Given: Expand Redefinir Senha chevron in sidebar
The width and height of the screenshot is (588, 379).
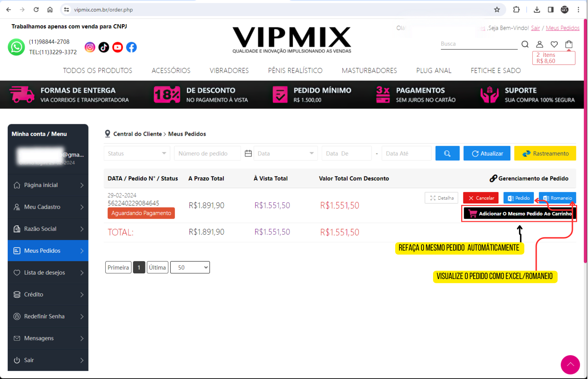Looking at the screenshot, I should click(x=82, y=317).
